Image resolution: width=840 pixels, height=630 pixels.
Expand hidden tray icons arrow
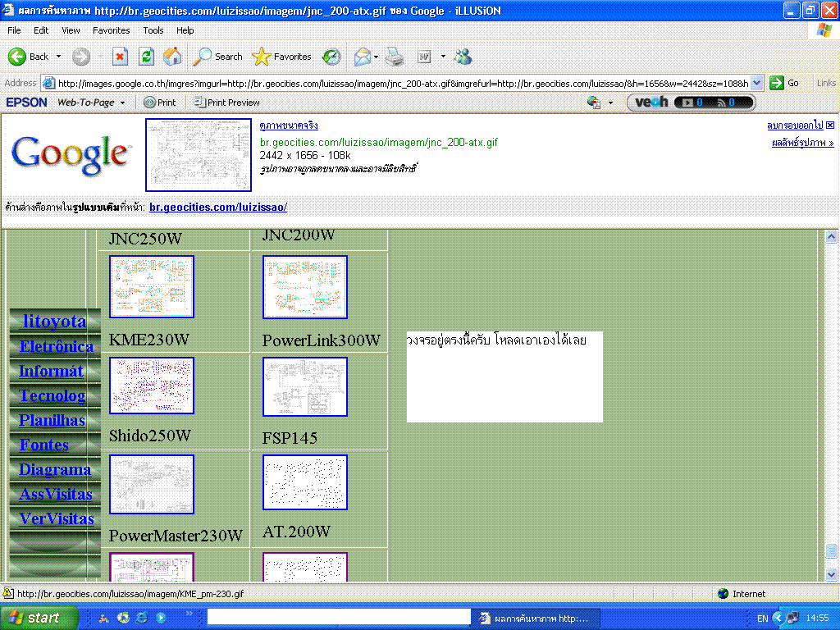(778, 618)
